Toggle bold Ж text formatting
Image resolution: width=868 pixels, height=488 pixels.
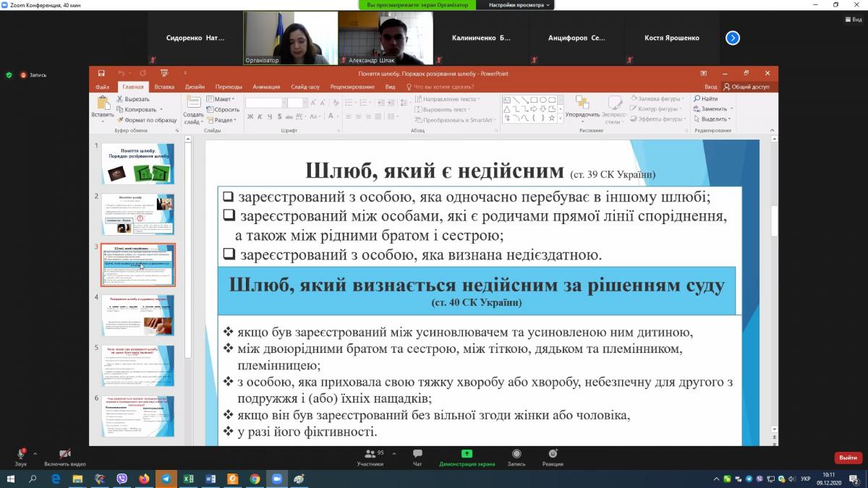coord(250,116)
